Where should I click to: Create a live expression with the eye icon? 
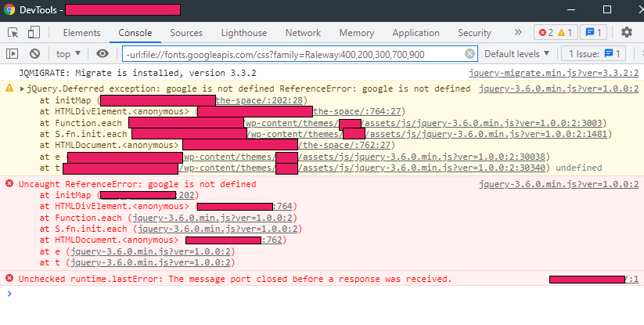click(x=103, y=53)
